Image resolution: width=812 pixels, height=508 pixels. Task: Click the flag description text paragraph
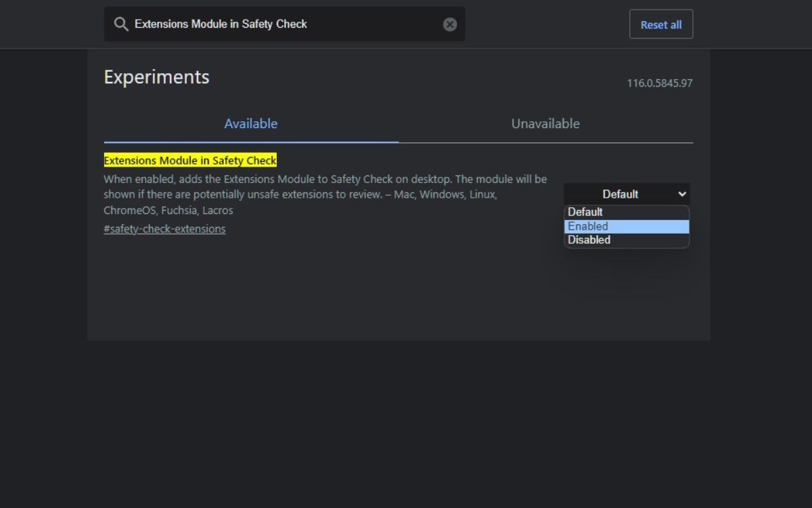(325, 194)
